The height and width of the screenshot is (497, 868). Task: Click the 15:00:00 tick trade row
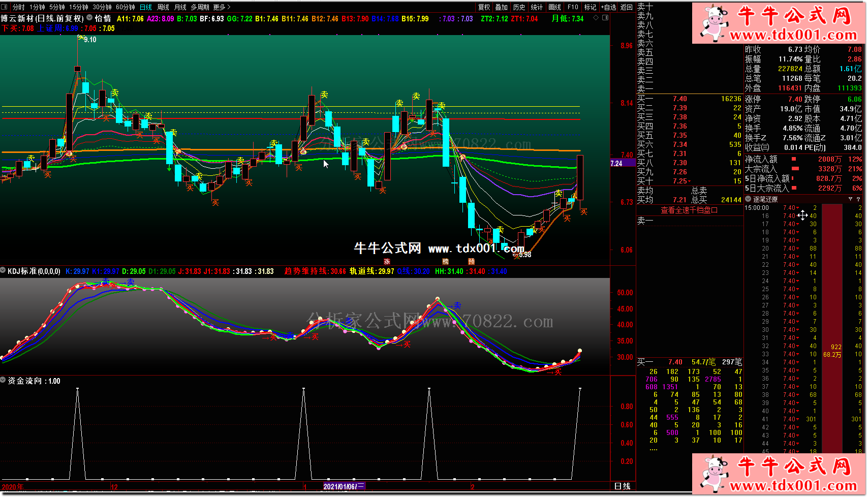(x=803, y=207)
